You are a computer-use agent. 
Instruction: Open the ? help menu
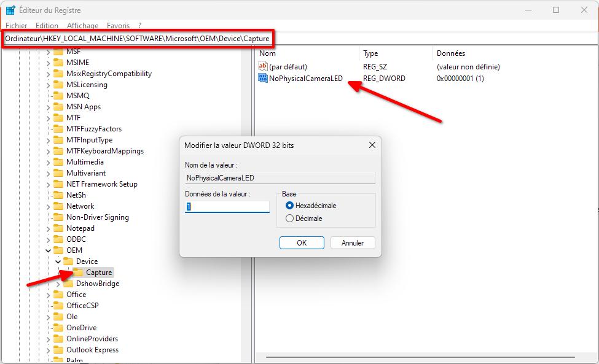(x=140, y=26)
